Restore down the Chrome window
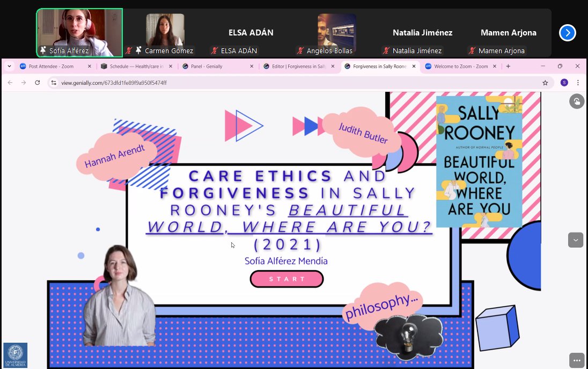The image size is (588, 369). 560,66
